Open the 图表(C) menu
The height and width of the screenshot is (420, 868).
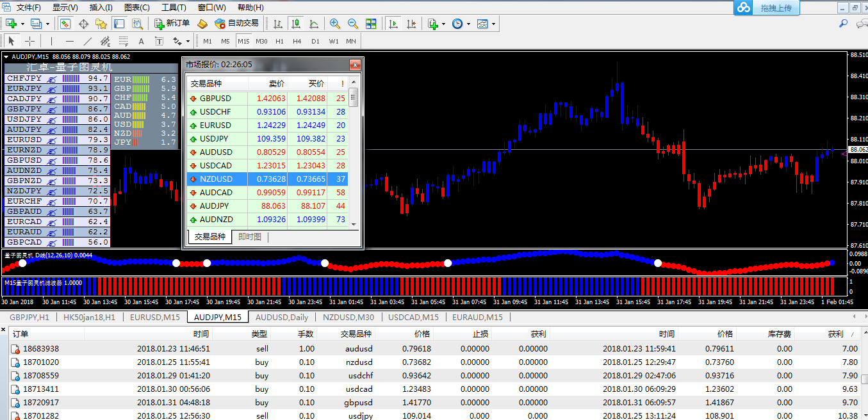pyautogui.click(x=136, y=8)
